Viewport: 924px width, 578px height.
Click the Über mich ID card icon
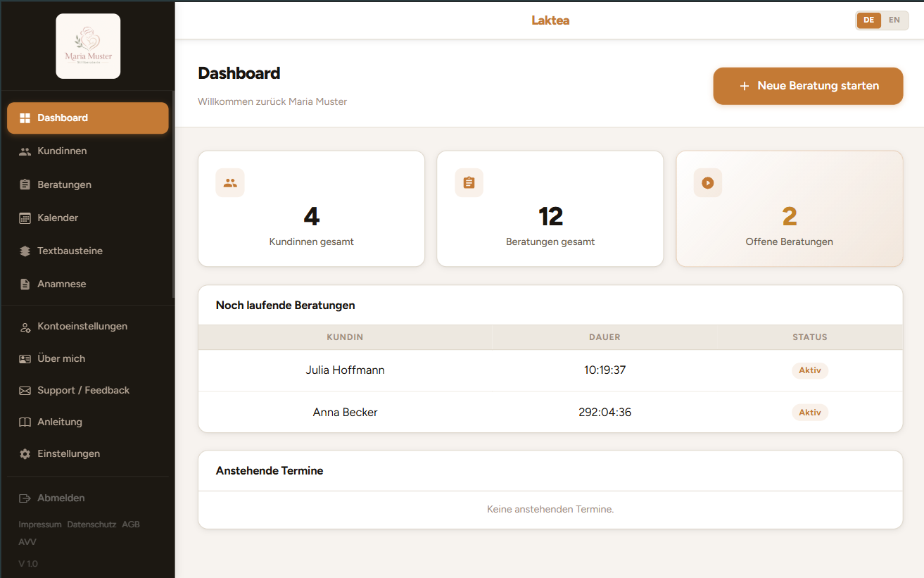tap(25, 359)
